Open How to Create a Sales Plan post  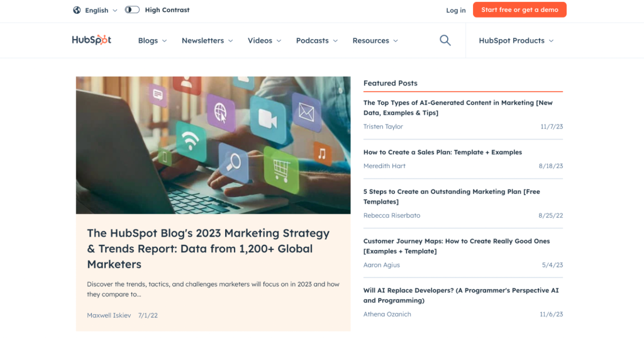443,152
